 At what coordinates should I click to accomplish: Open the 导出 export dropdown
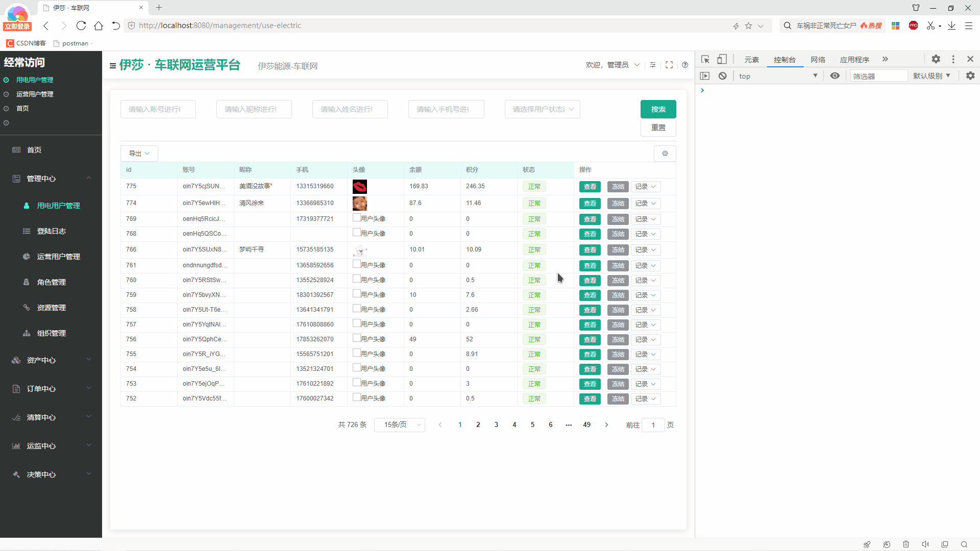pos(139,154)
